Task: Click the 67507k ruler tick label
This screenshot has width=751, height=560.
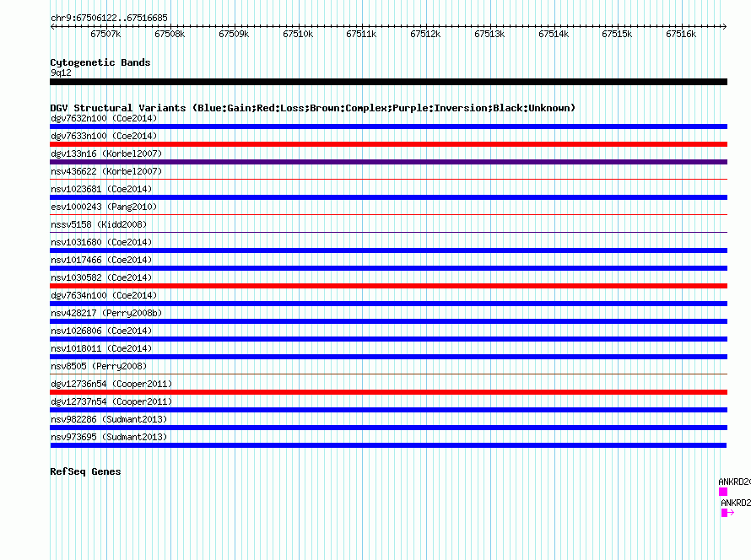Action: [x=105, y=34]
